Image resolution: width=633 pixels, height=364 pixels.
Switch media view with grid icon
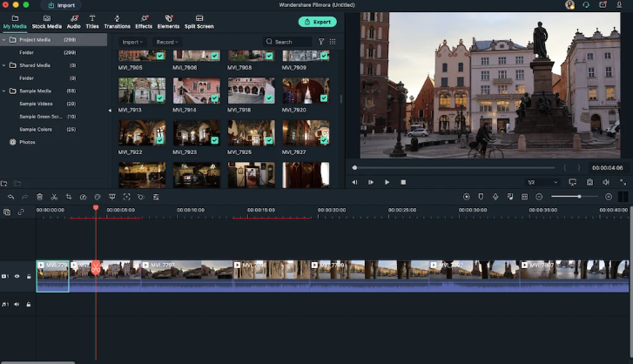[x=333, y=42]
